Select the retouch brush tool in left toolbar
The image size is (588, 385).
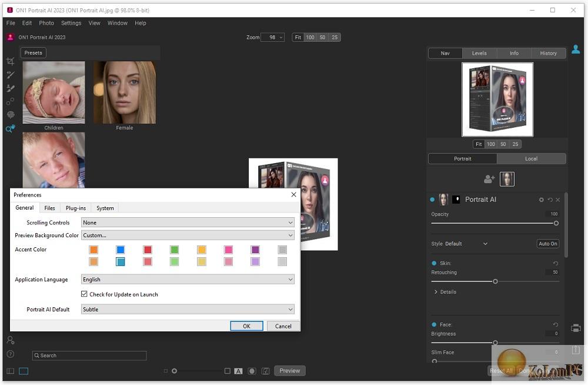pyautogui.click(x=11, y=75)
